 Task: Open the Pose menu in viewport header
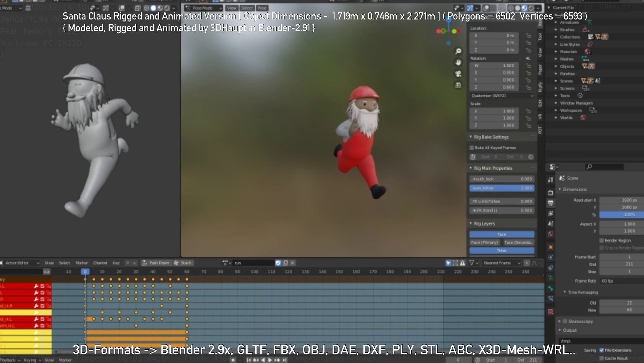pyautogui.click(x=262, y=8)
